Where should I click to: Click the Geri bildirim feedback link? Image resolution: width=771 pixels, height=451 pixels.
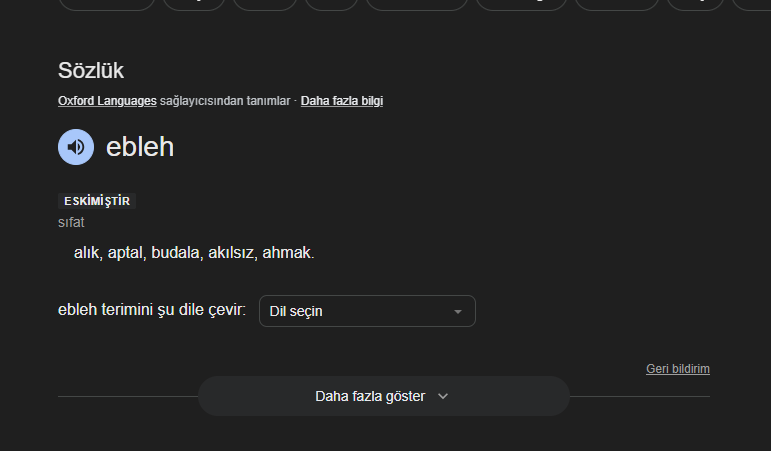click(678, 369)
